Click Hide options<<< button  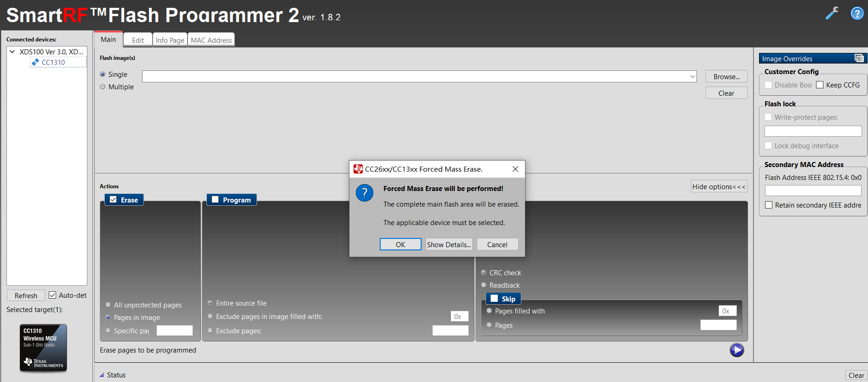[719, 186]
